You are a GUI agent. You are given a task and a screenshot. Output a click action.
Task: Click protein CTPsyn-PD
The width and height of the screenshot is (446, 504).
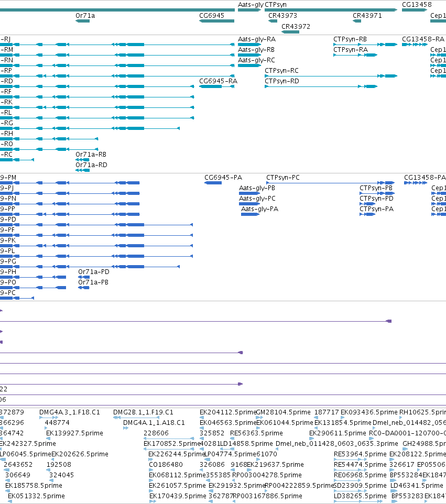376,199
